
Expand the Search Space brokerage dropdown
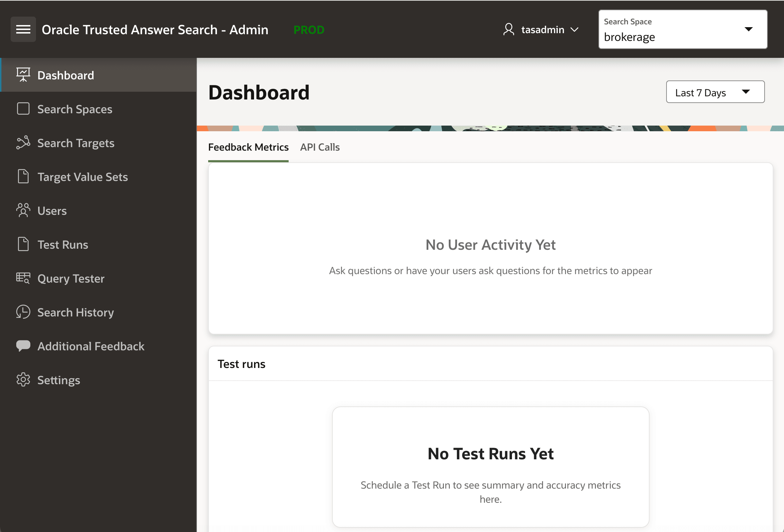(749, 29)
